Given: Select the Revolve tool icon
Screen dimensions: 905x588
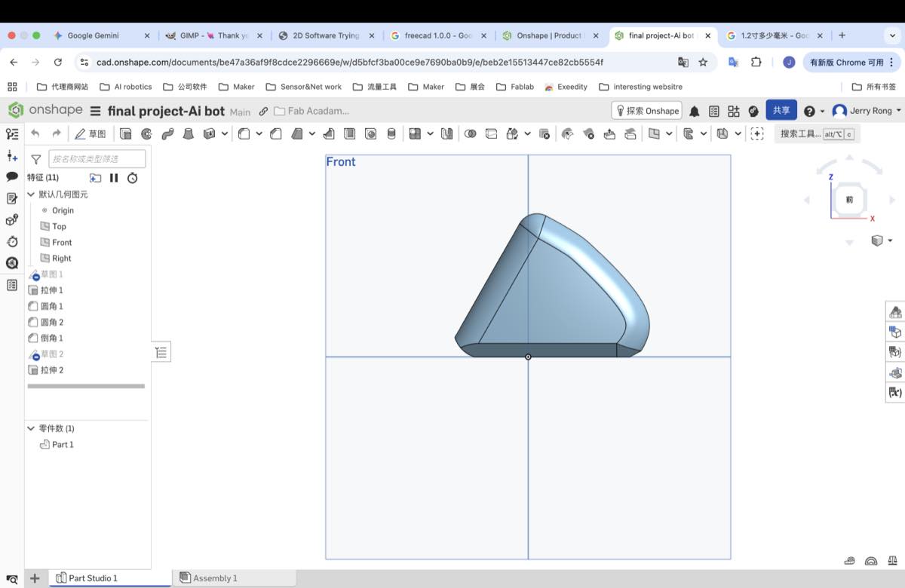Looking at the screenshot, I should point(146,133).
